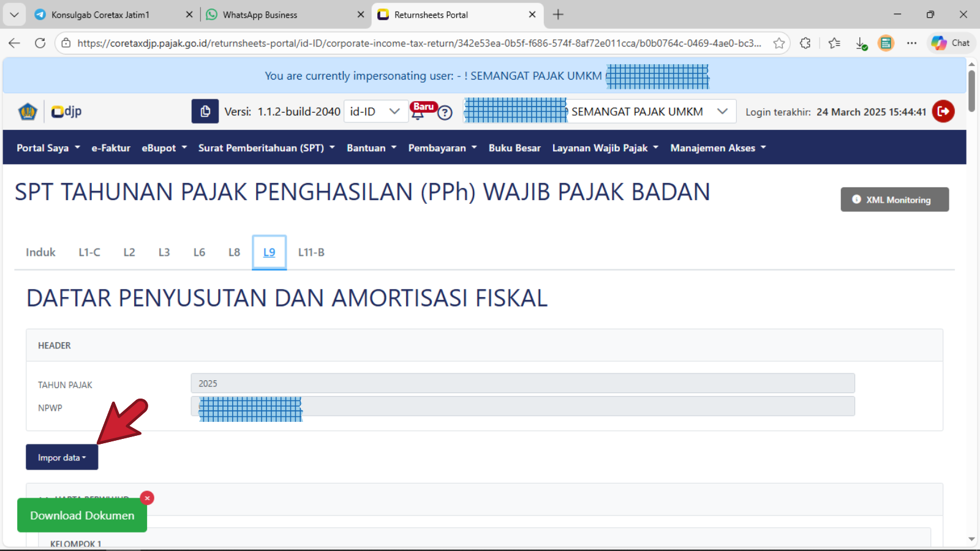
Task: Refresh the page using reload icon
Action: pos(40,43)
